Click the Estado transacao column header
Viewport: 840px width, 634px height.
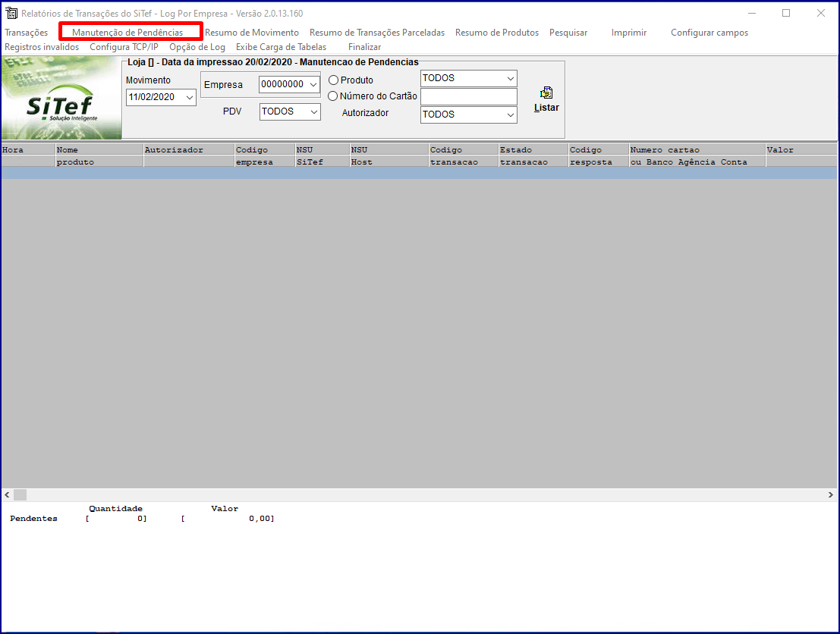tap(533, 155)
